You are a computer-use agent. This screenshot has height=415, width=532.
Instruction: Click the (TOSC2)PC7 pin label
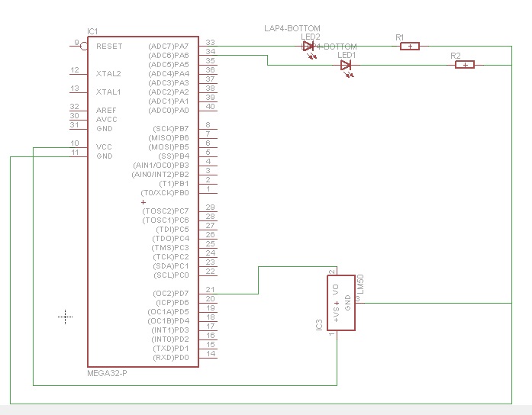pos(166,211)
